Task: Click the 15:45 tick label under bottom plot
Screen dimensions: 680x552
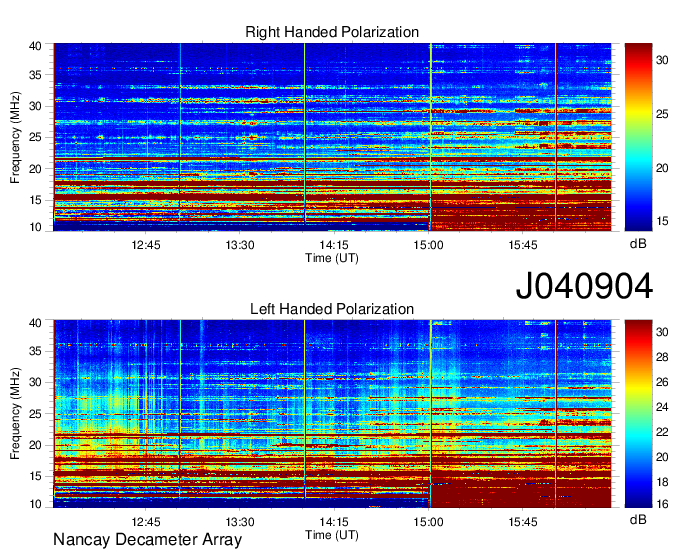Action: pyautogui.click(x=523, y=522)
